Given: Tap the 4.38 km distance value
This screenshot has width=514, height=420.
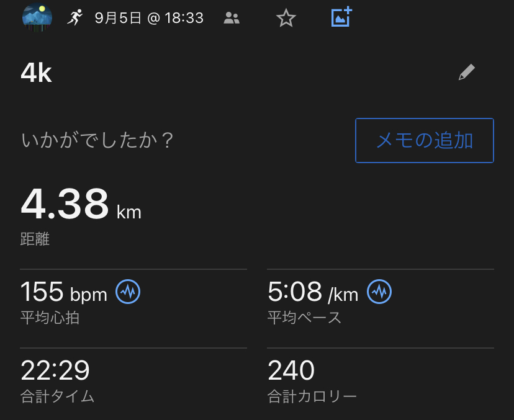Looking at the screenshot, I should 81,206.
